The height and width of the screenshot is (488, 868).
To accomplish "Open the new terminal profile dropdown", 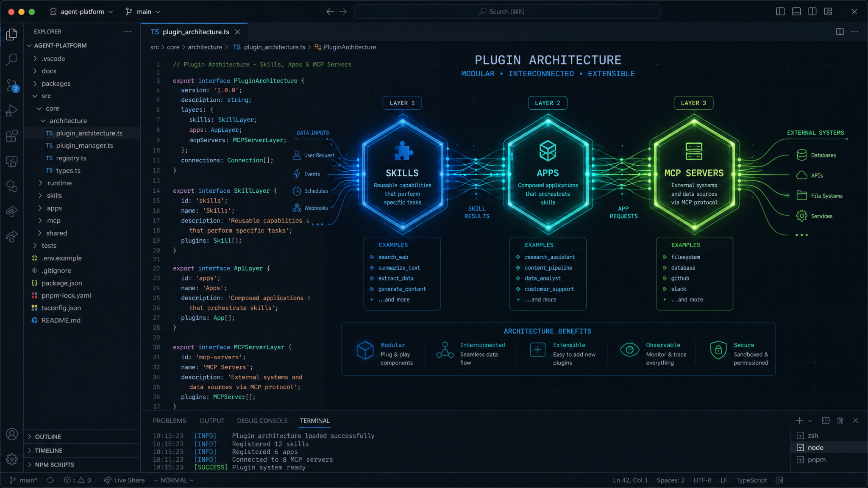I will pyautogui.click(x=810, y=421).
